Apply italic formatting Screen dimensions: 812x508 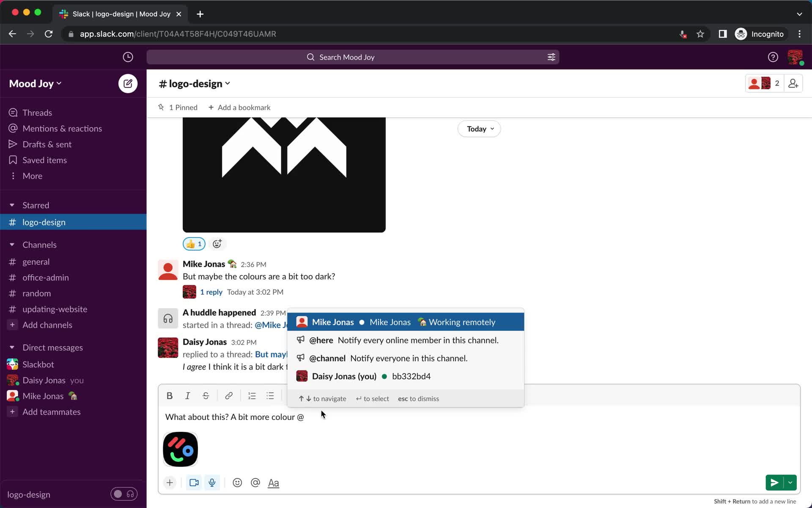coord(187,396)
